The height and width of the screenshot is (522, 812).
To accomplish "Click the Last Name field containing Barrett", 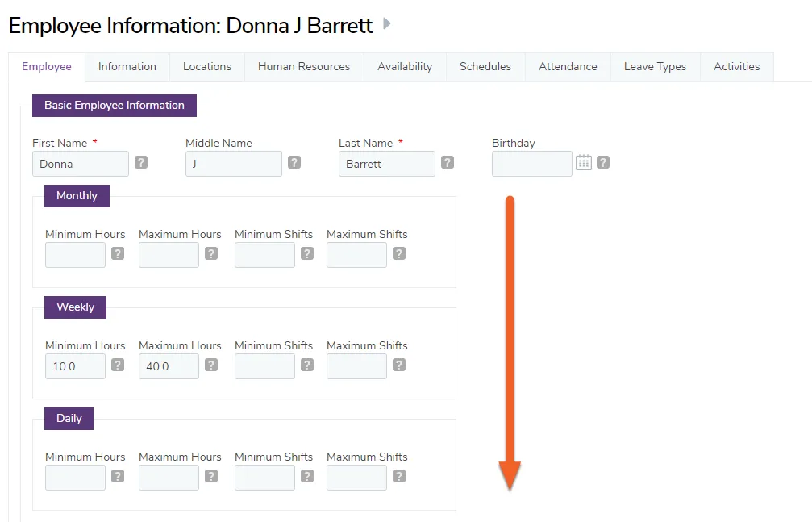I will coord(387,164).
